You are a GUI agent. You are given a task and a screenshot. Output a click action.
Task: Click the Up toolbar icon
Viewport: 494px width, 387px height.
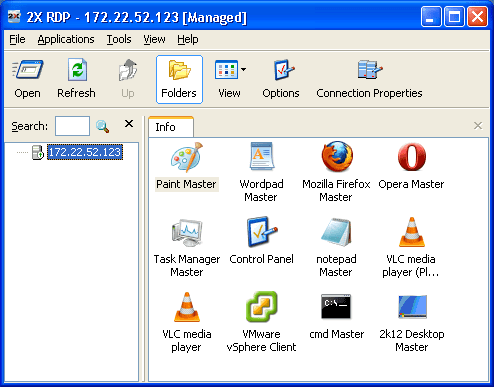click(128, 70)
